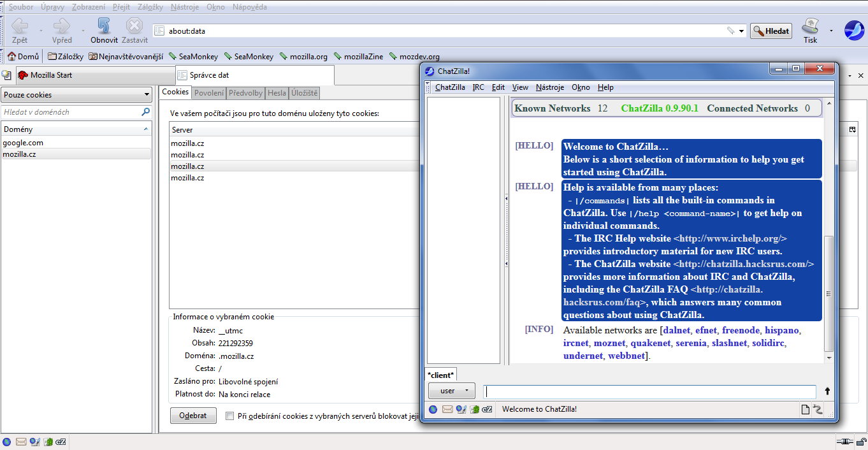Screen dimensions: 868x450
Task: Click the up arrow beside the ChatZilla input box
Action: pos(827,391)
